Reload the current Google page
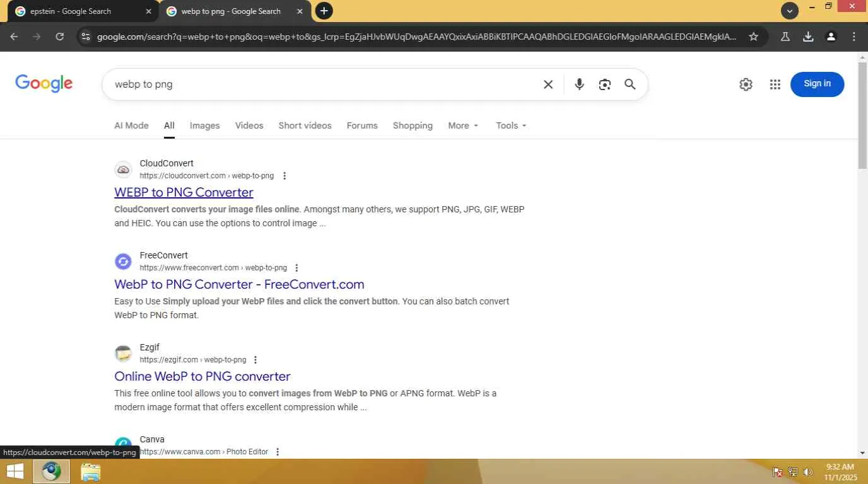This screenshot has height=484, width=868. click(x=59, y=37)
